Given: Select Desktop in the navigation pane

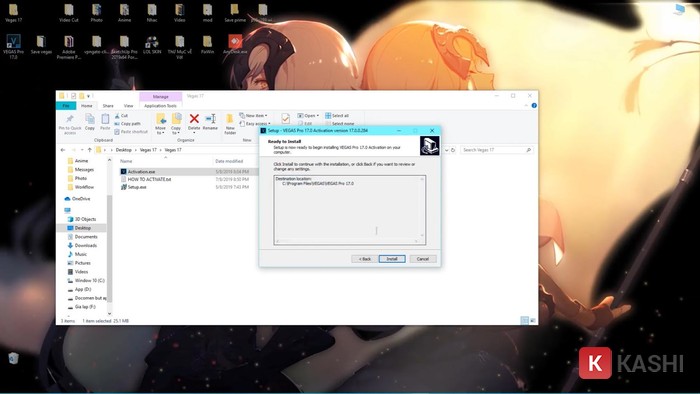Looking at the screenshot, I should point(83,228).
